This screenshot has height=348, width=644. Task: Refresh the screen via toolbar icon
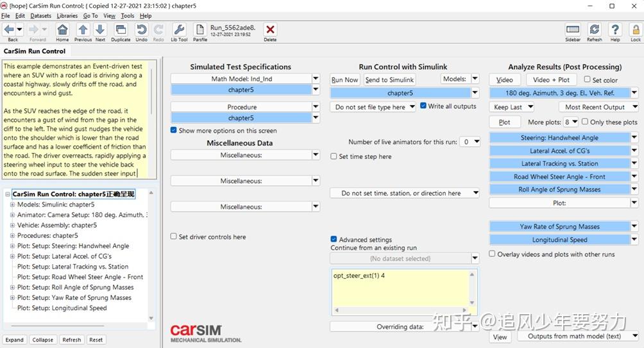tap(594, 29)
